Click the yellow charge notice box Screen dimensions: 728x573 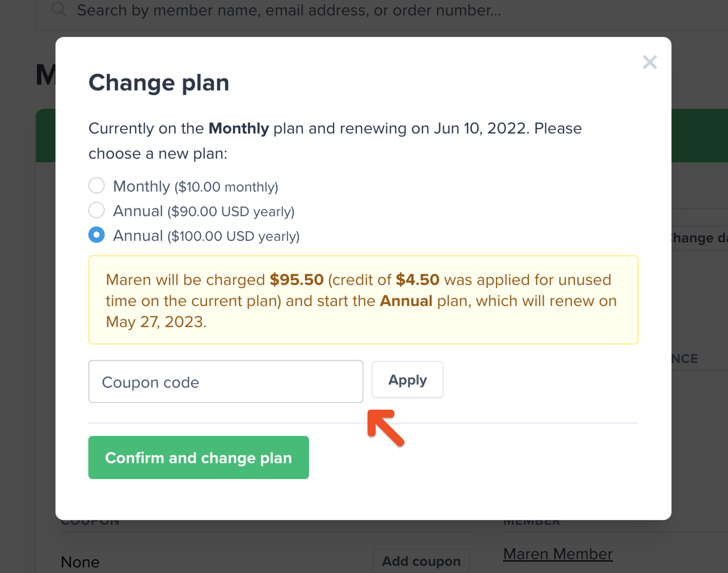pos(363,300)
